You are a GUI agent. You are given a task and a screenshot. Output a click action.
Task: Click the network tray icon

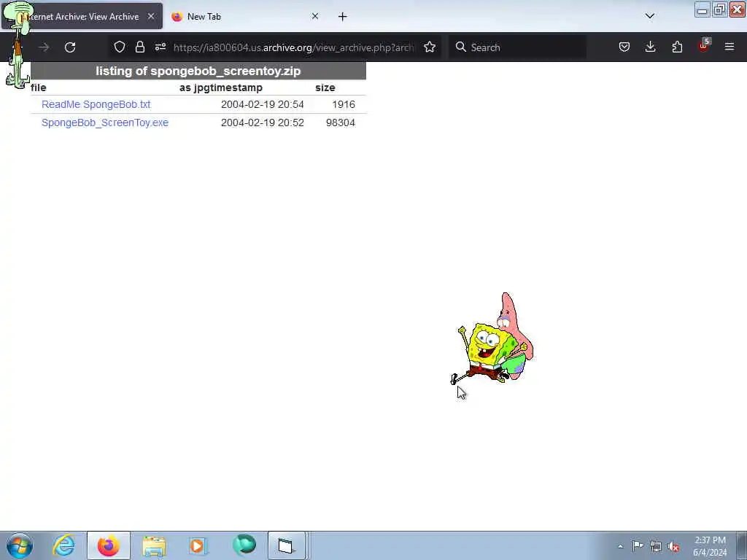656,546
